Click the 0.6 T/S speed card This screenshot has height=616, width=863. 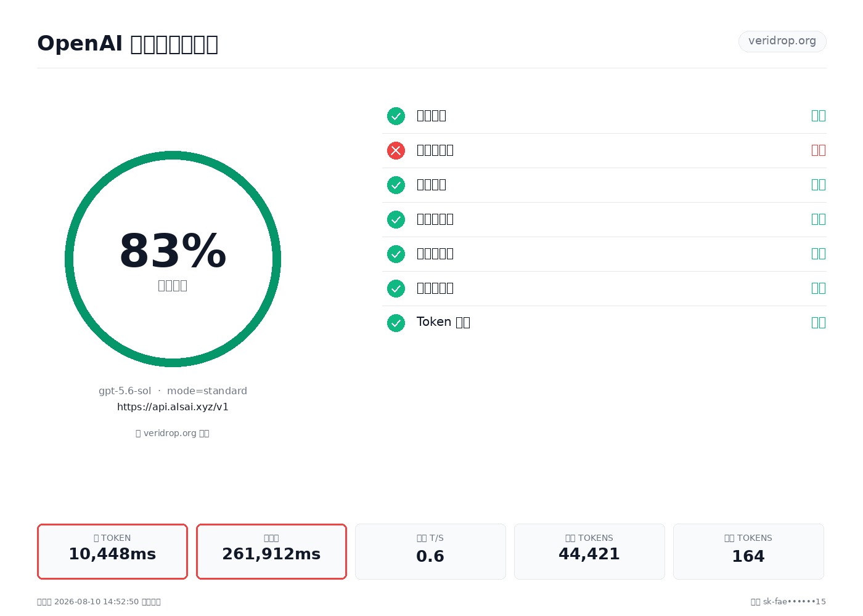click(x=430, y=551)
